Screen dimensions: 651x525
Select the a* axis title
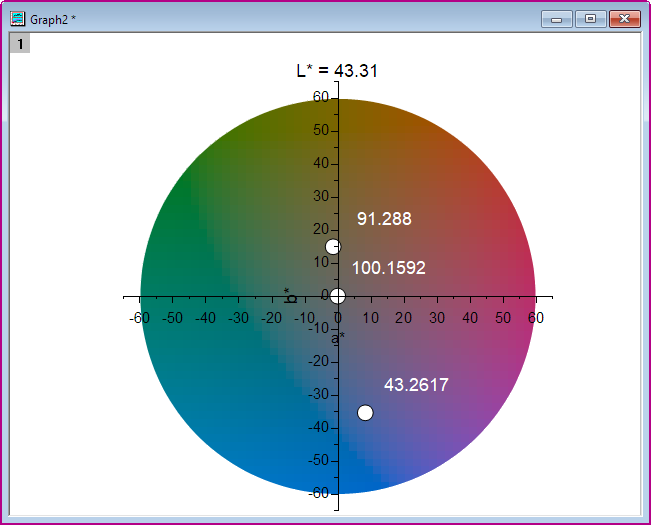point(338,338)
